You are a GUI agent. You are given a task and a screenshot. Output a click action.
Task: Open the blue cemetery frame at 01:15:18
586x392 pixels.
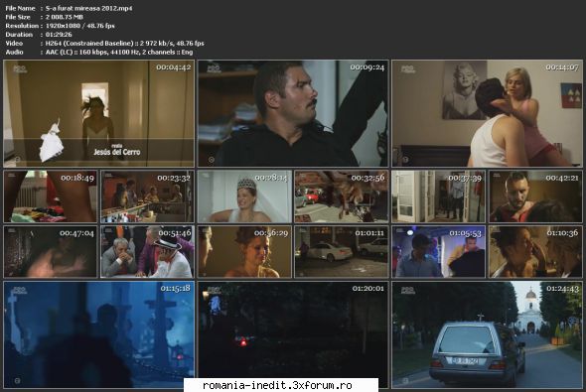pyautogui.click(x=99, y=334)
